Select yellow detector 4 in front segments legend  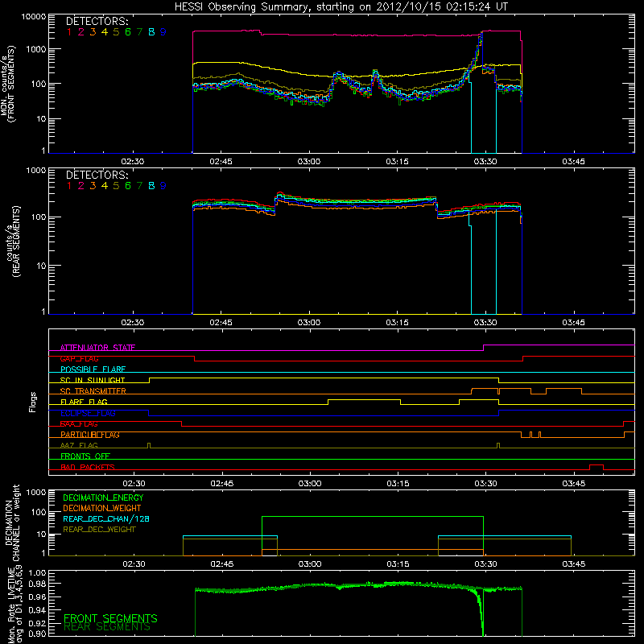(105, 32)
